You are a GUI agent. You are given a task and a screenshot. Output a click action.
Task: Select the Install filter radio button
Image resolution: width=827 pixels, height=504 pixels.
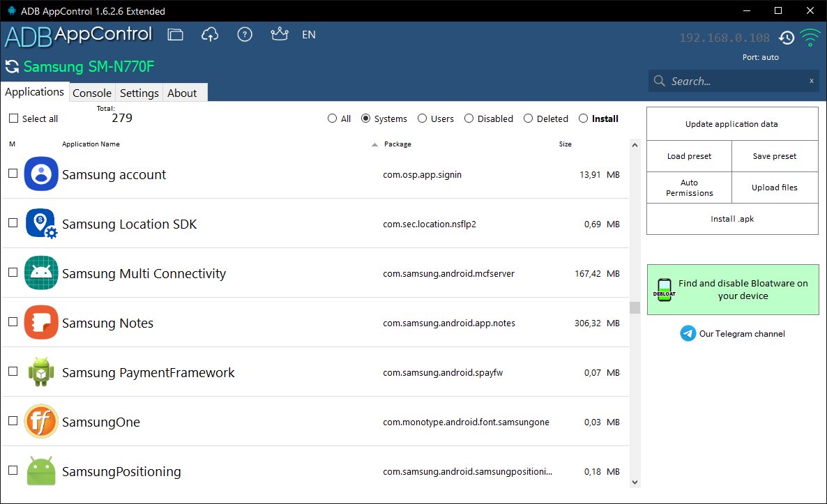584,119
